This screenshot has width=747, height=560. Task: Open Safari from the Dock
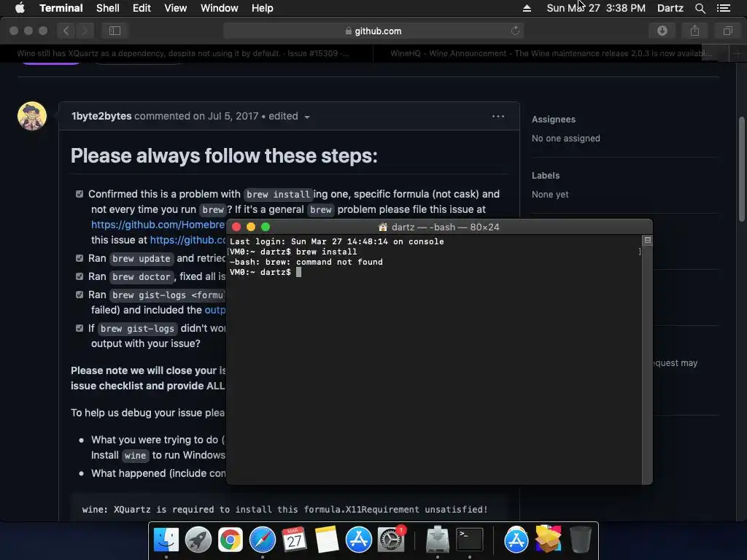pos(263,540)
